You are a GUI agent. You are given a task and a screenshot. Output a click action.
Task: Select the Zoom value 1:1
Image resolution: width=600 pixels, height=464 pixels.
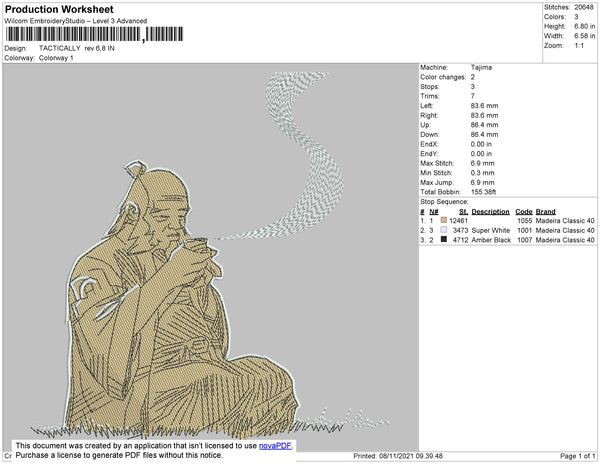[x=579, y=46]
